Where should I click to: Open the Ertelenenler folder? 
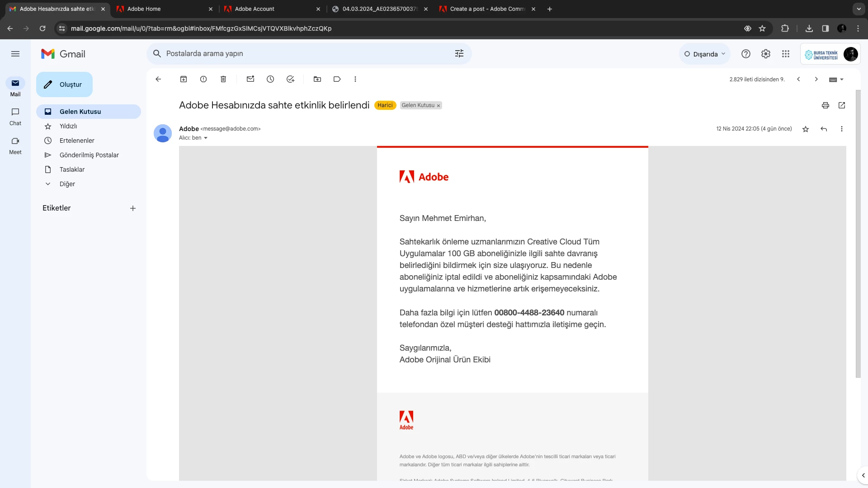pyautogui.click(x=89, y=141)
